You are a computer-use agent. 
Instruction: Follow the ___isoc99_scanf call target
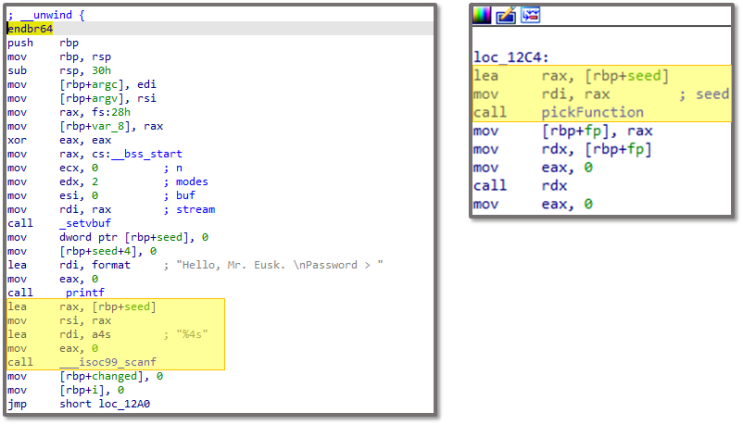tap(108, 362)
